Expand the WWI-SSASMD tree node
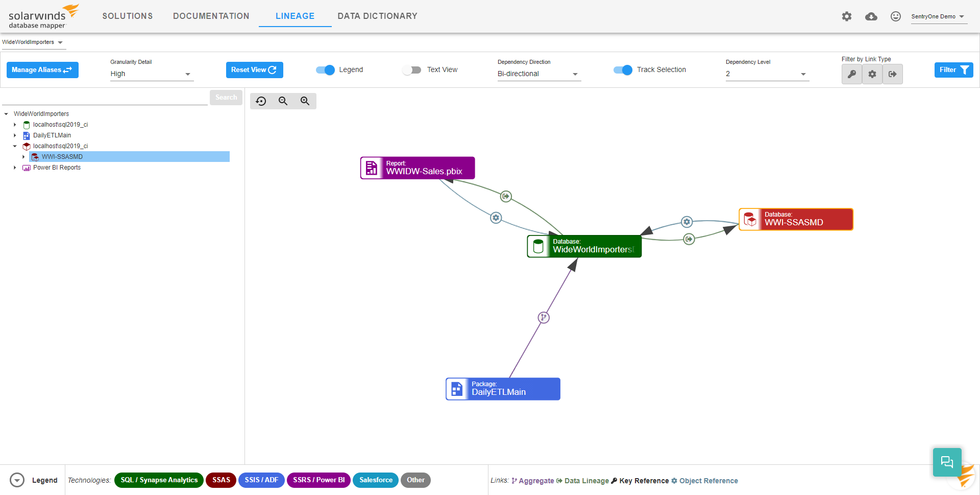 [23, 157]
